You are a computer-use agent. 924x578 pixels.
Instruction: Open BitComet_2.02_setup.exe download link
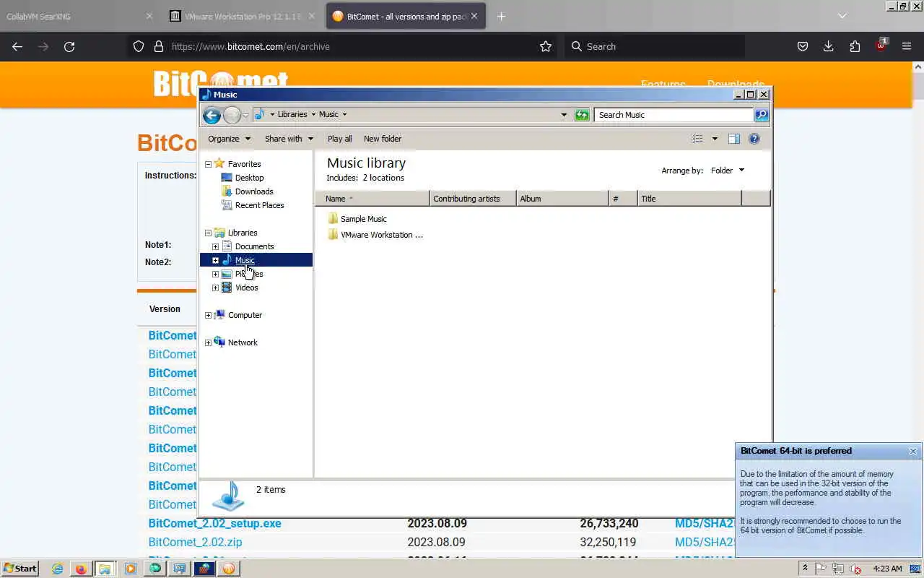(214, 523)
